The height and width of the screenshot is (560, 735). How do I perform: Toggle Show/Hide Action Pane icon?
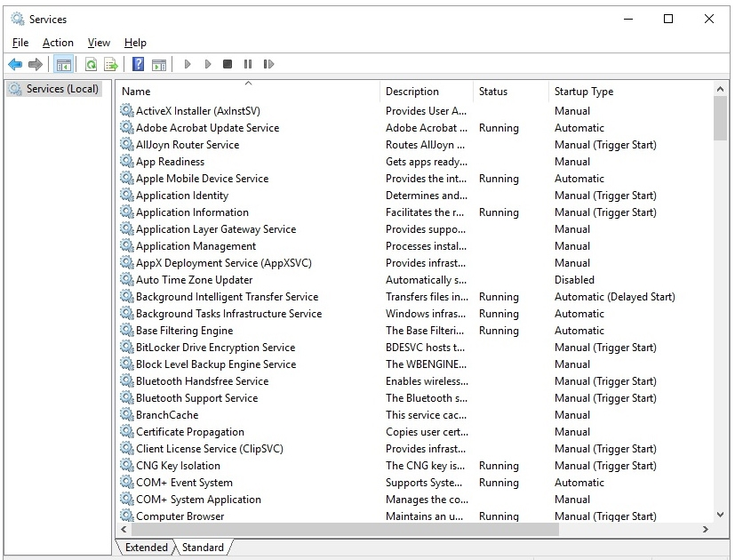tap(159, 64)
